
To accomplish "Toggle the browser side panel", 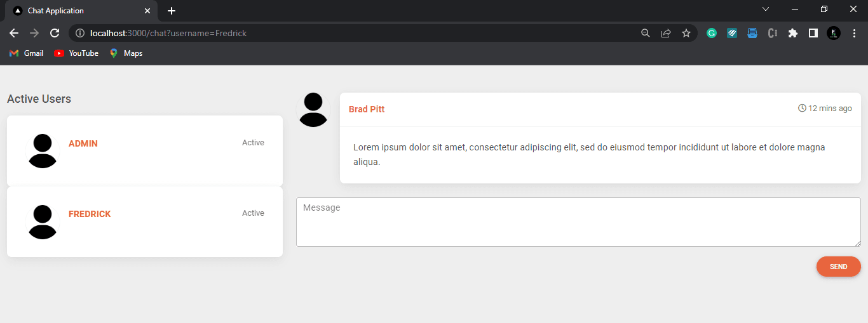I will click(813, 33).
